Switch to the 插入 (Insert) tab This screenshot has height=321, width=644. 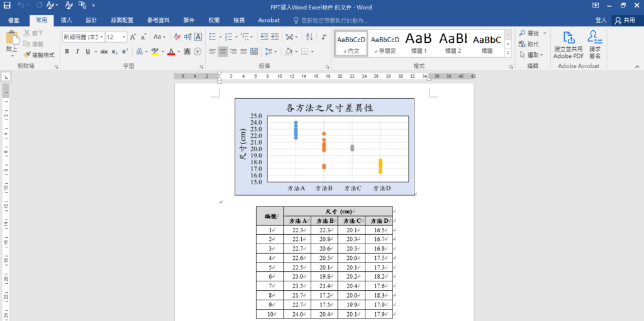[66, 20]
